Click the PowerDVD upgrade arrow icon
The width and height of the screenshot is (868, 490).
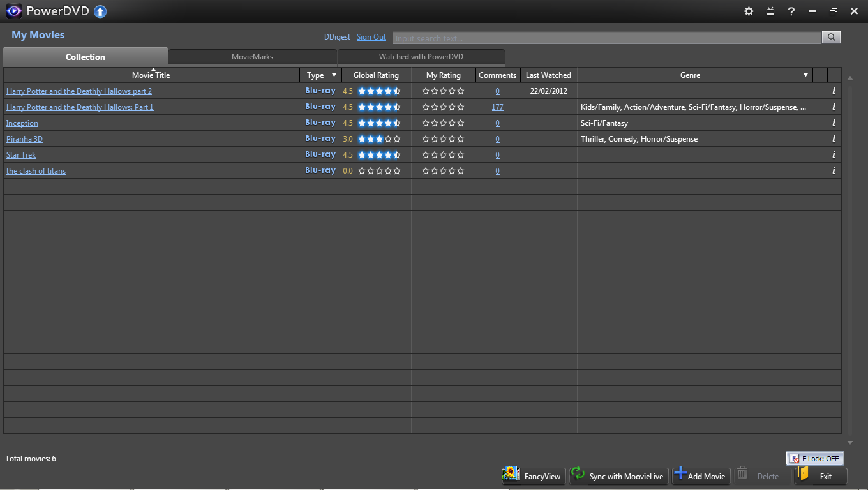[100, 11]
